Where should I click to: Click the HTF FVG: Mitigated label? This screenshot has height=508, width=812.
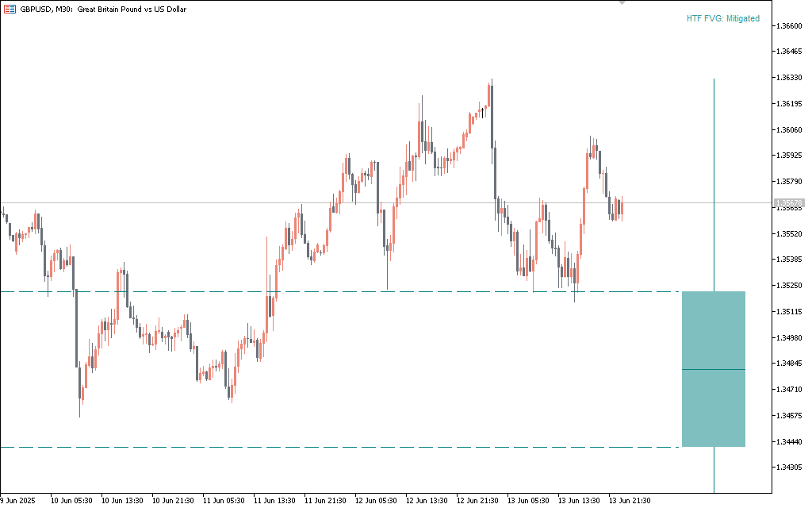click(x=722, y=18)
